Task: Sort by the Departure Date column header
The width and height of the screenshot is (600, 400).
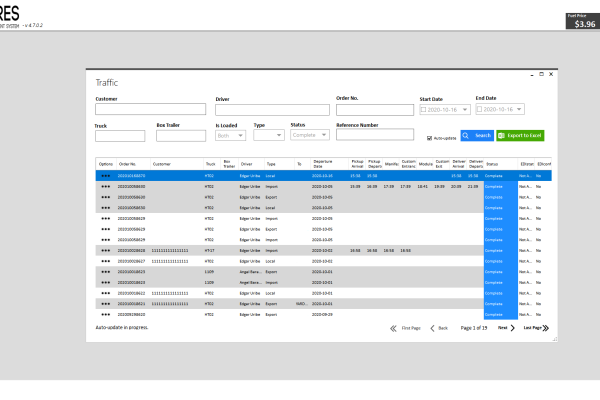Action: [323, 163]
